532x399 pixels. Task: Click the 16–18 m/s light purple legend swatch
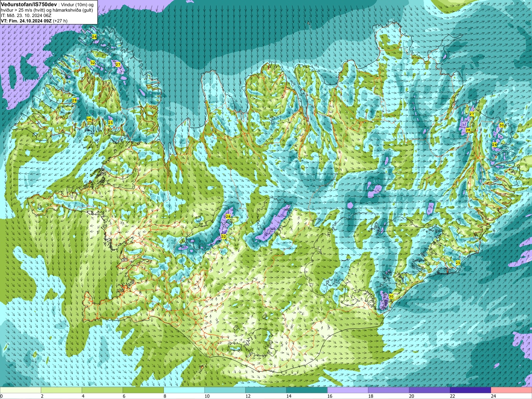[x=348, y=390]
